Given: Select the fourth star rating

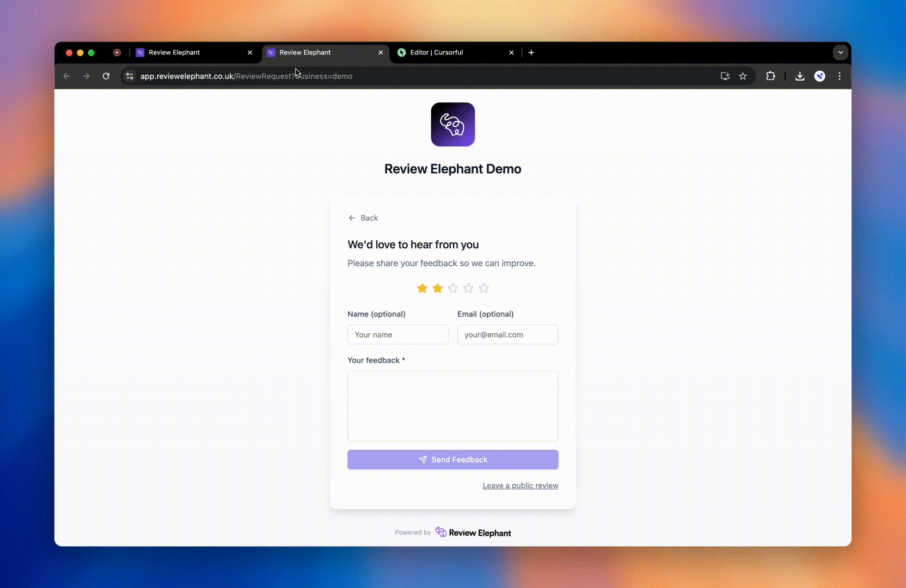Looking at the screenshot, I should click(x=468, y=289).
